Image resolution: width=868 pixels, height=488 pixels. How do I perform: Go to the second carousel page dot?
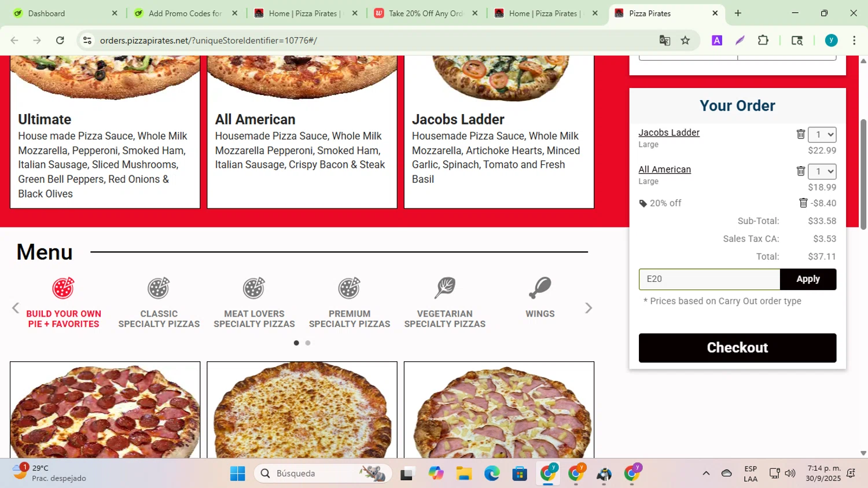308,343
